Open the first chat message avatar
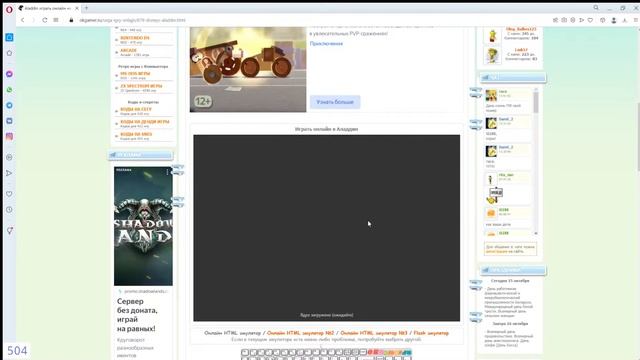This screenshot has width=640, height=360. point(491,95)
